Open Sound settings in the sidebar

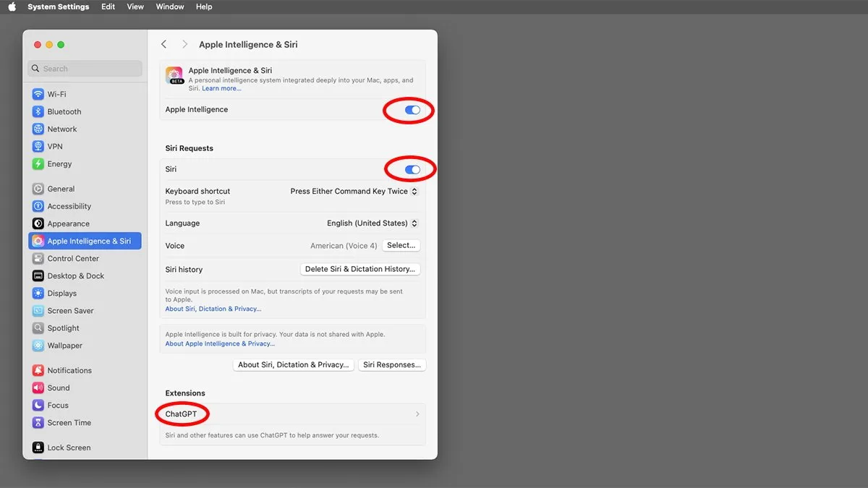(58, 388)
